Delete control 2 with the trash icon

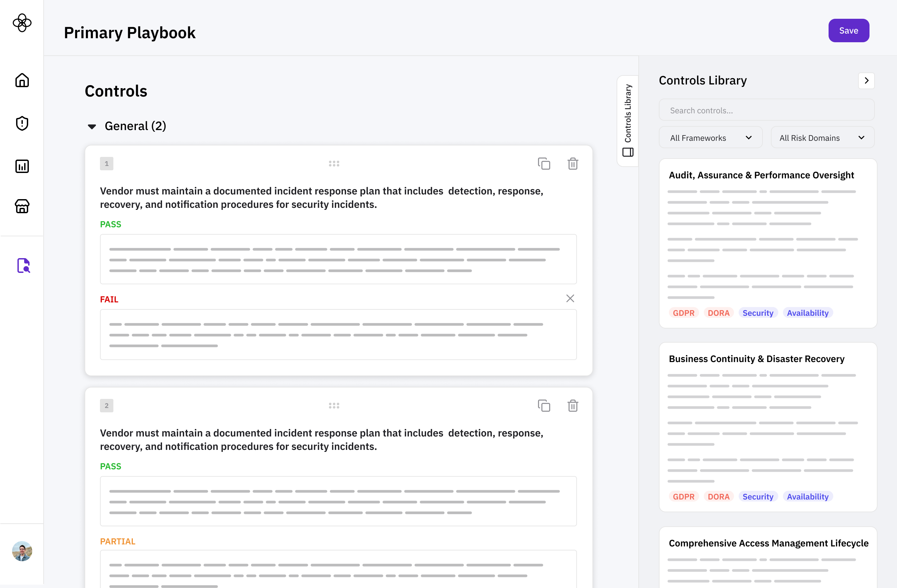click(x=573, y=406)
